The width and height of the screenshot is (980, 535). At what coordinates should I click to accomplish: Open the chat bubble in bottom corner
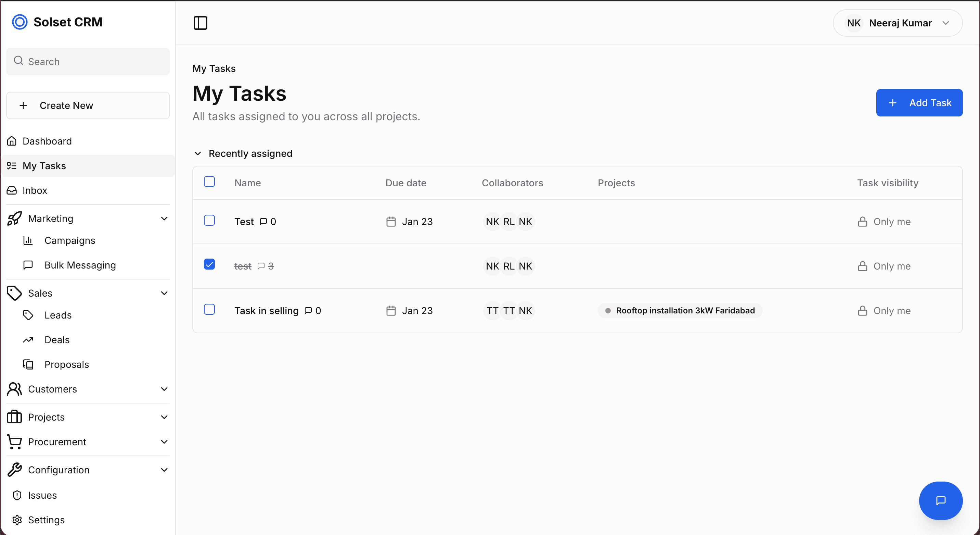(x=940, y=501)
